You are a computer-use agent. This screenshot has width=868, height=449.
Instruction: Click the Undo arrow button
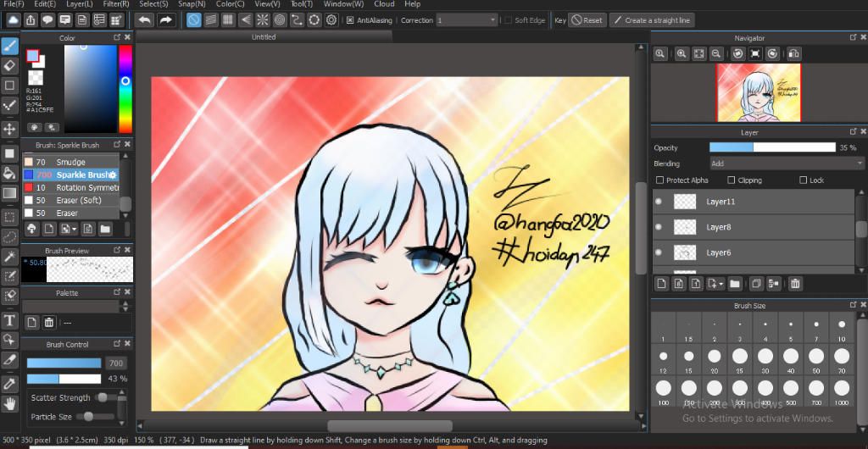click(x=144, y=20)
